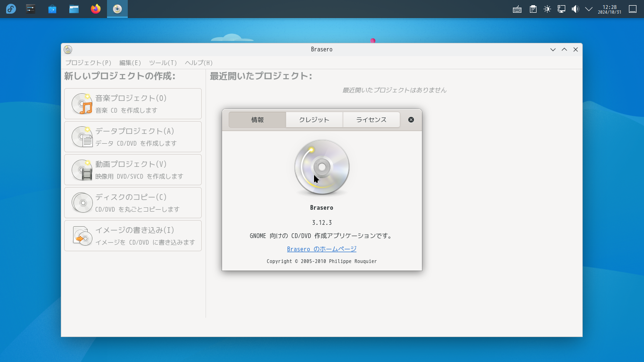Screen dimensions: 644x362
Task: Open the software store from the panel
Action: click(52, 9)
